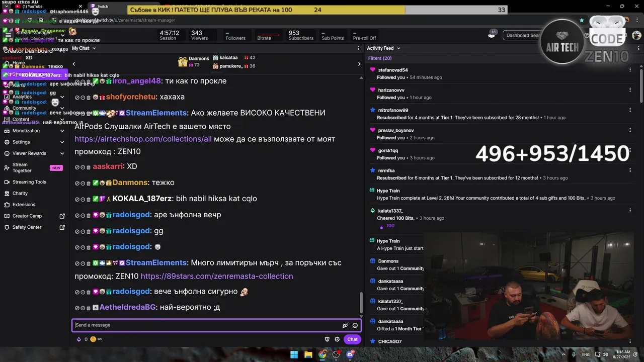The width and height of the screenshot is (644, 362).
Task: Click the 343 Viewers stat tile
Action: [x=199, y=35]
